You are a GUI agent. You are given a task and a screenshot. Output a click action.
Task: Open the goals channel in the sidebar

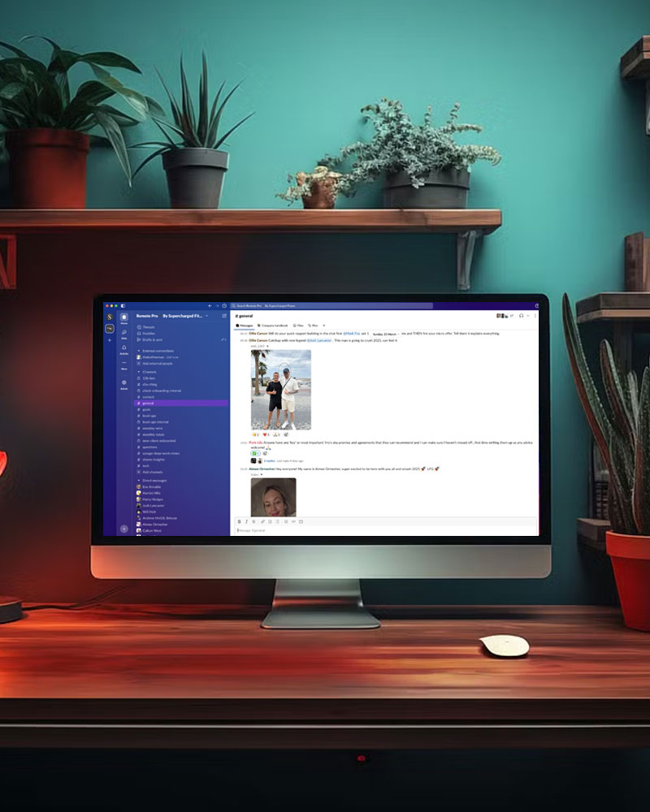tap(147, 409)
